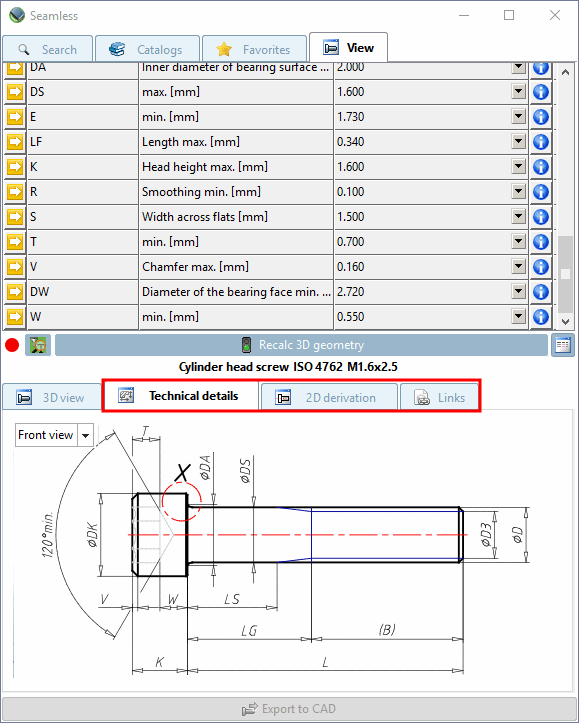Image resolution: width=579 pixels, height=723 pixels.
Task: Click the yellow arrow icon beside LF
Action: (15, 142)
